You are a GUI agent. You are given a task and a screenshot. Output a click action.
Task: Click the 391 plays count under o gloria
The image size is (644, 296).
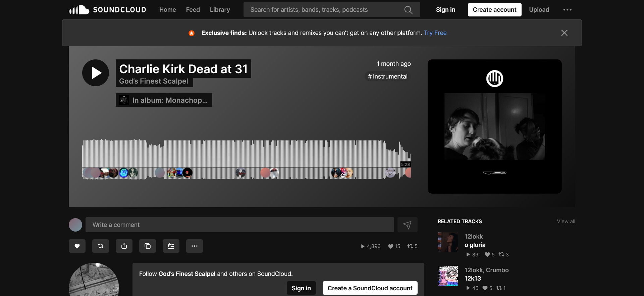pyautogui.click(x=473, y=255)
